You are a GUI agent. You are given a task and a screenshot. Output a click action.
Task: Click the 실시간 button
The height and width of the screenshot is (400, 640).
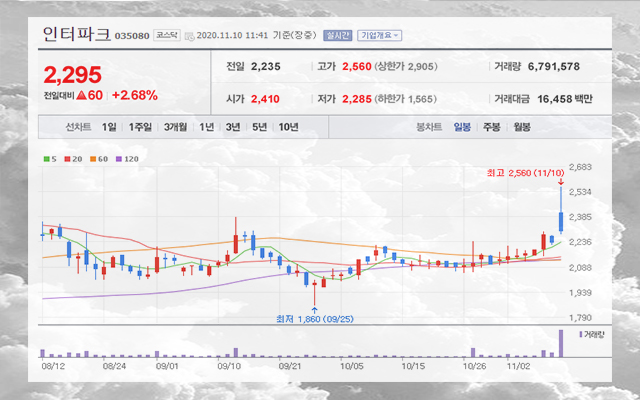(x=338, y=36)
